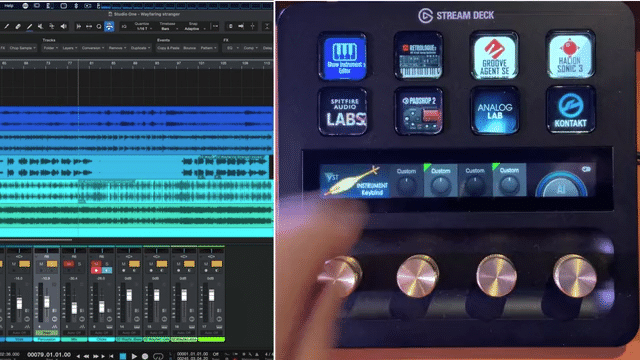640x360 pixels.
Task: Expand the Layers dropdown under Tracks
Action: point(69,48)
